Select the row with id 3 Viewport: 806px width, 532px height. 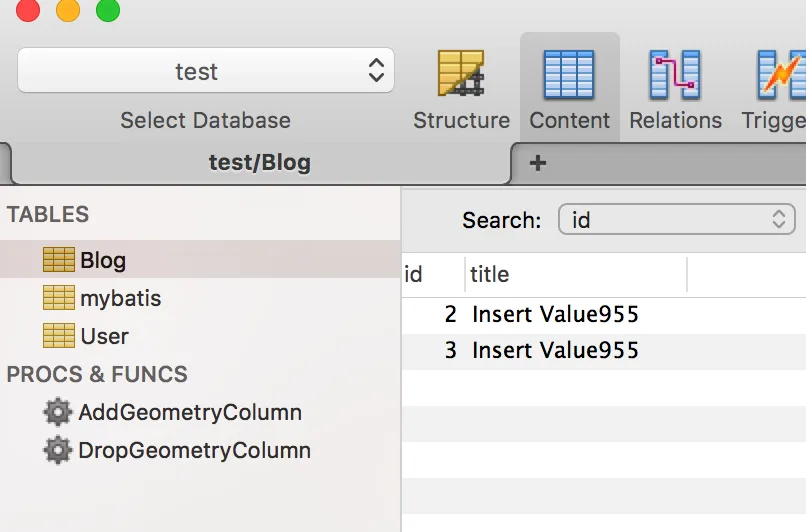click(x=554, y=351)
